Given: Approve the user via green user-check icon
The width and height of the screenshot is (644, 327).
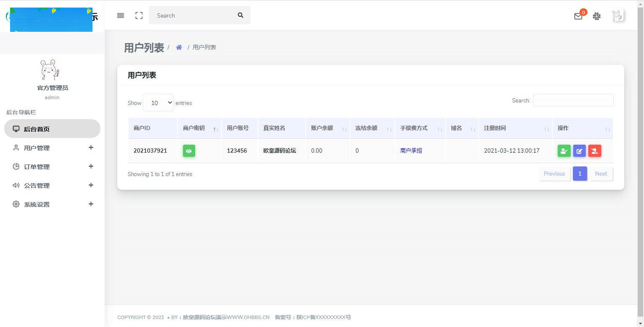Looking at the screenshot, I should point(564,151).
